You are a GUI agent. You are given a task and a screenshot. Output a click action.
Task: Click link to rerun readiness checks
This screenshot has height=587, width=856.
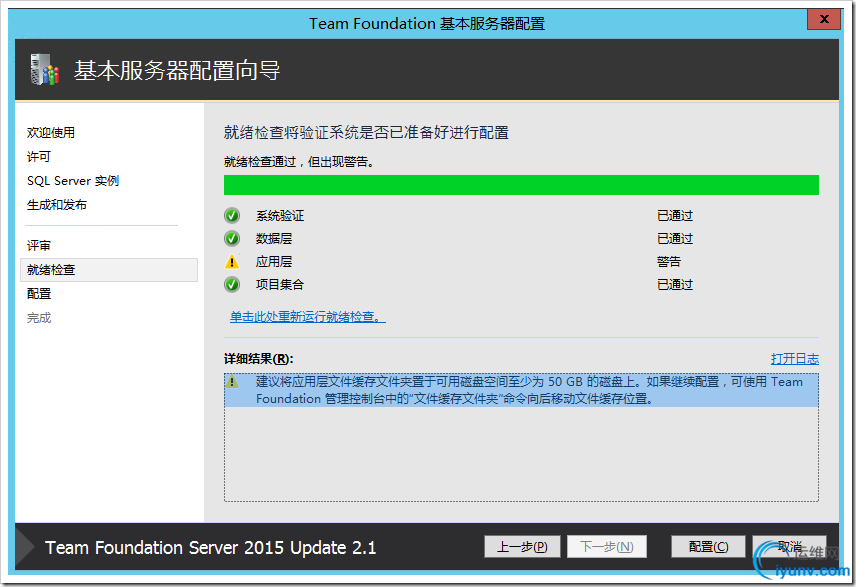(x=308, y=317)
